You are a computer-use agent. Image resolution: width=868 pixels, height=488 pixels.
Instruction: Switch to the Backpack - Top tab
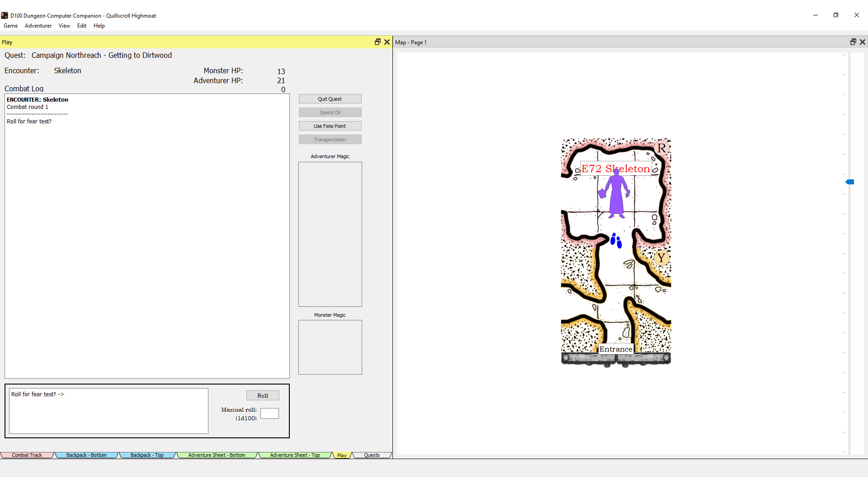(146, 455)
